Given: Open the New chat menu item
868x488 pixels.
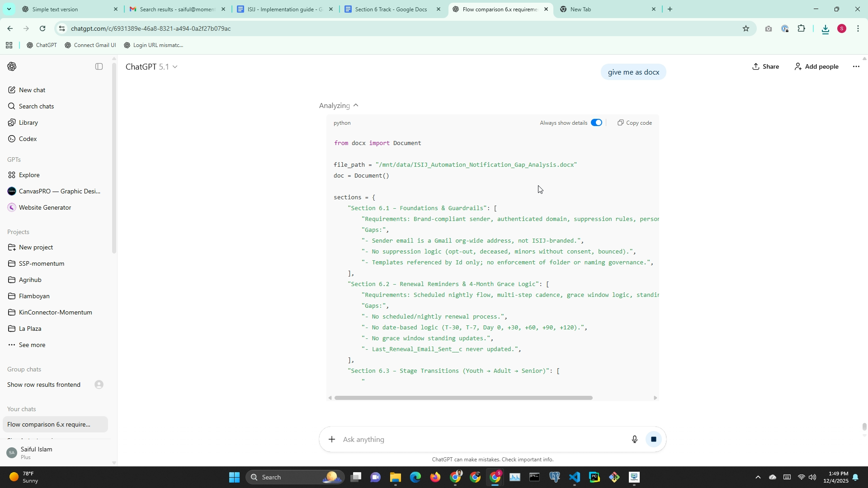Looking at the screenshot, I should tap(32, 90).
